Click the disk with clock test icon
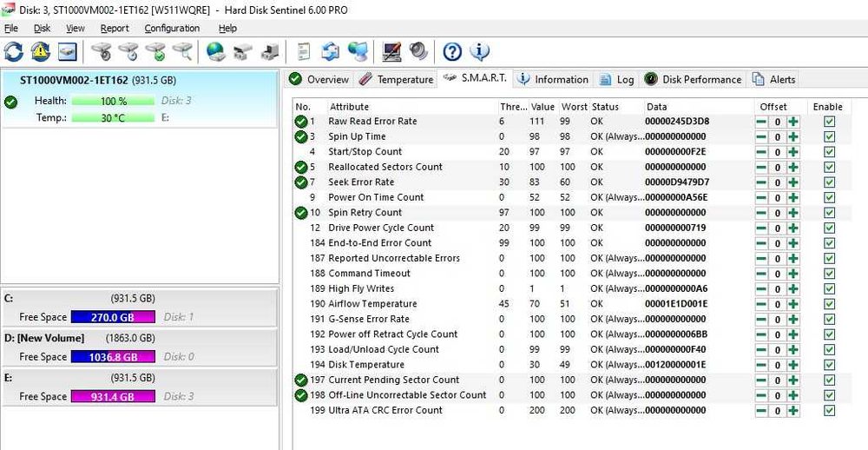 point(128,51)
